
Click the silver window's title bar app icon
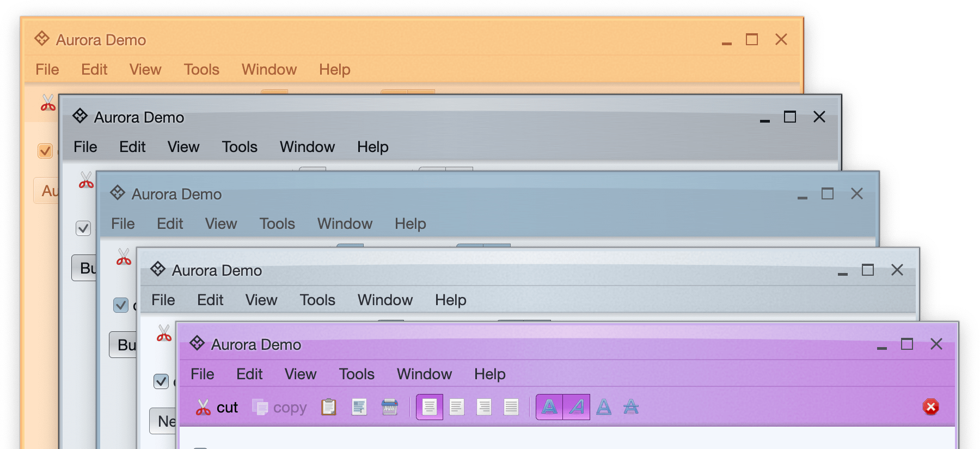pyautogui.click(x=158, y=269)
